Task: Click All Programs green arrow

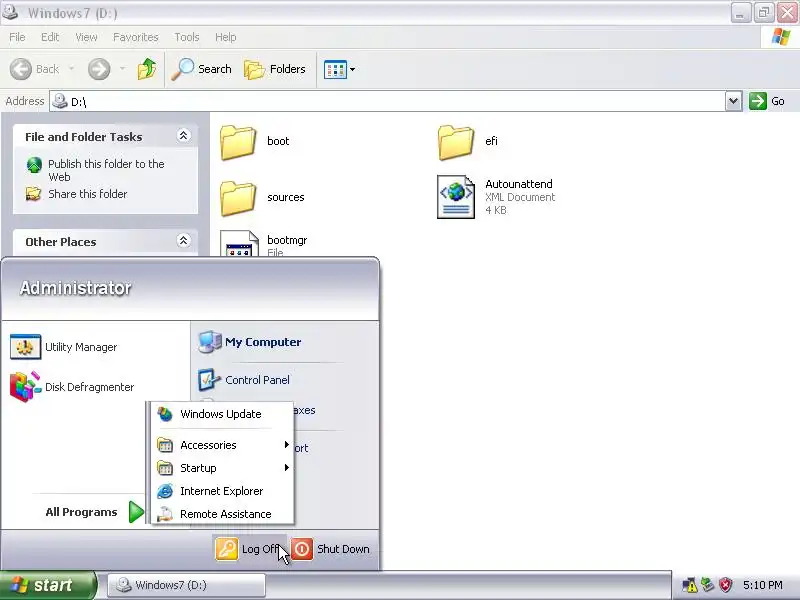Action: pos(136,512)
